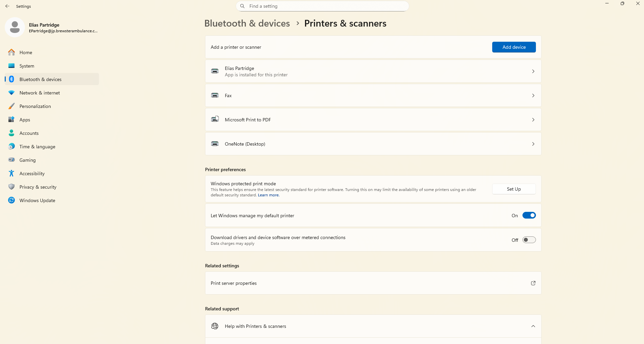The height and width of the screenshot is (344, 644).
Task: Click the user profile avatar icon
Action: (15, 27)
